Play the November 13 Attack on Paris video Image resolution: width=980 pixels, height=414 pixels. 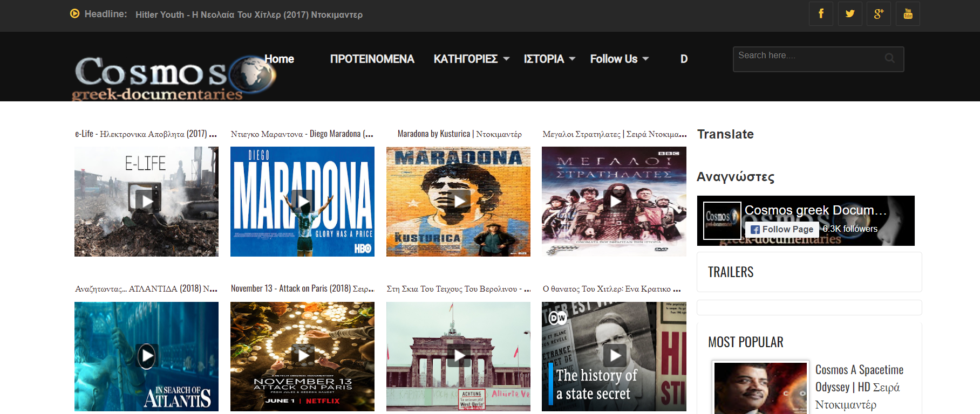click(302, 356)
